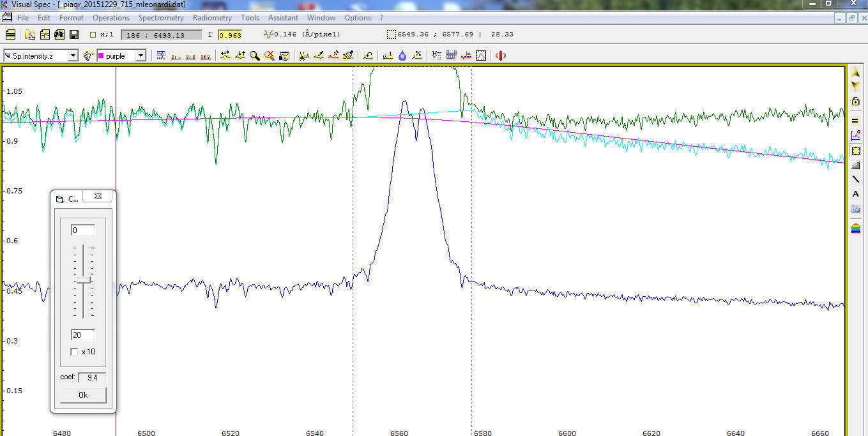Toggle the x;l checkbox
This screenshot has height=436, width=868.
93,35
